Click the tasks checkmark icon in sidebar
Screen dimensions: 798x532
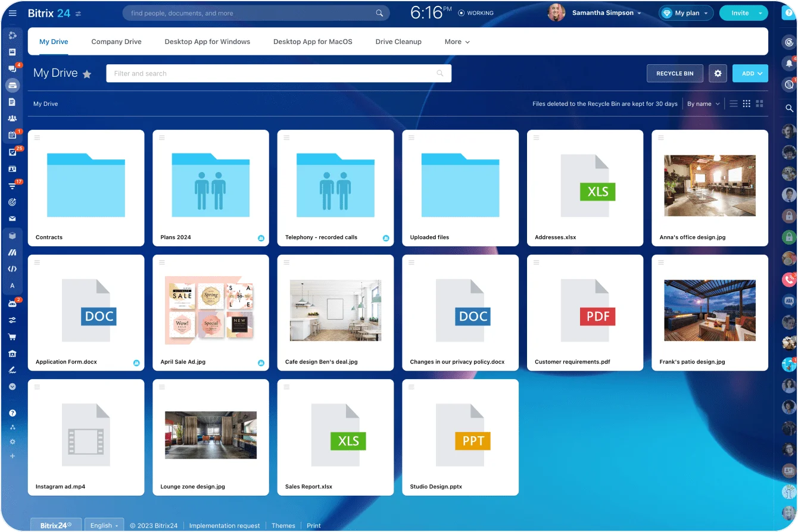point(13,152)
